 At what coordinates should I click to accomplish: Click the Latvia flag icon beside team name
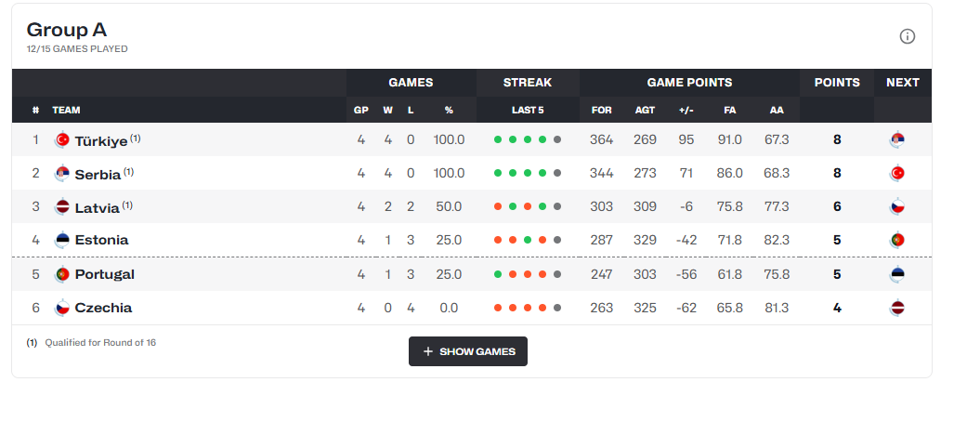[62, 207]
